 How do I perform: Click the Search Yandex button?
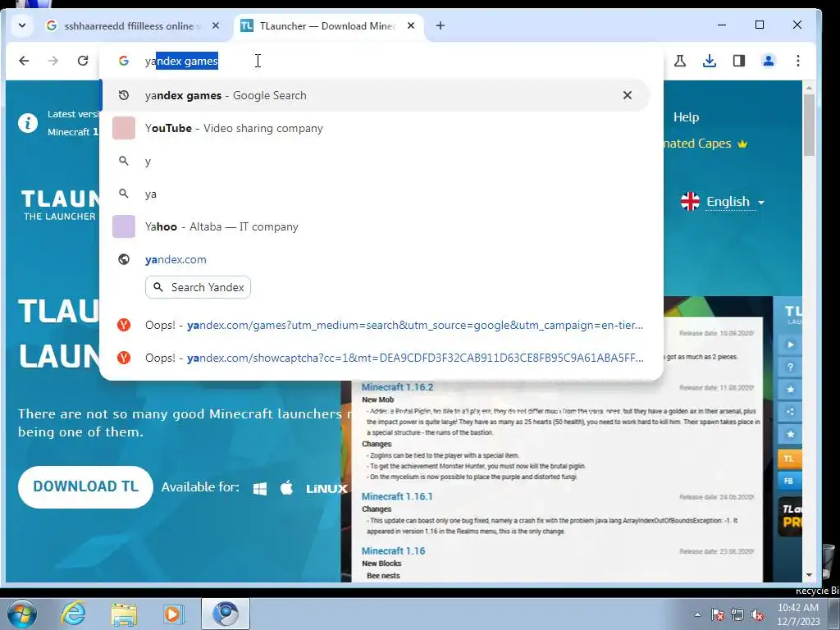[198, 287]
